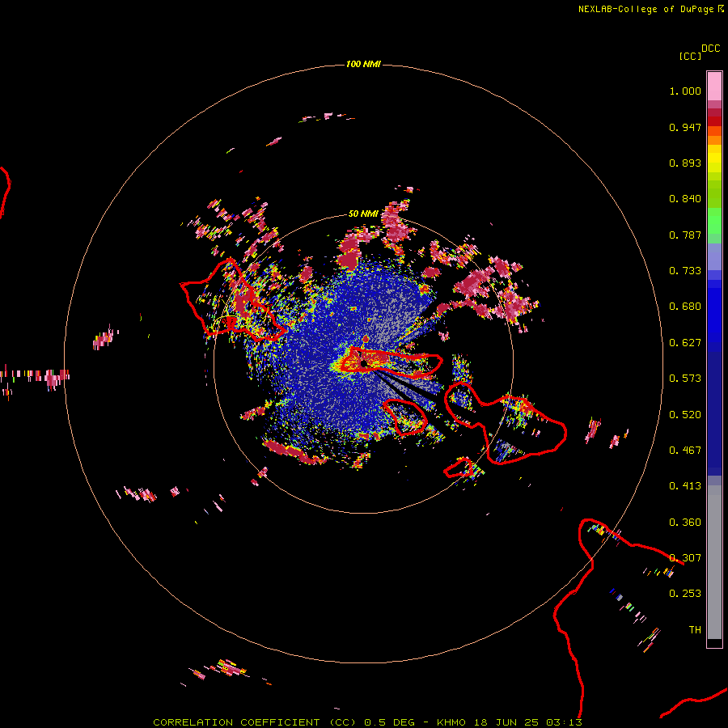
Task: Click the 03:13 timestamp
Action: pyautogui.click(x=564, y=722)
